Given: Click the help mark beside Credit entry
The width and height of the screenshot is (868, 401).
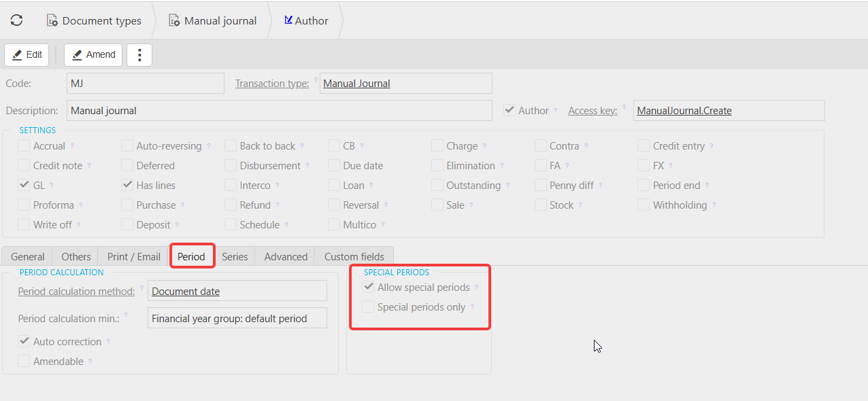Looking at the screenshot, I should (711, 145).
